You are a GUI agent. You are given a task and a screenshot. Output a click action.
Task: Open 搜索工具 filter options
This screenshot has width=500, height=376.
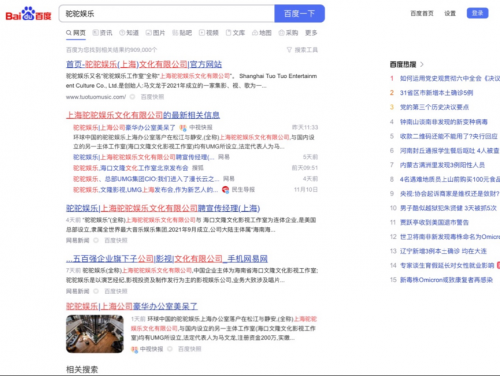pos(302,50)
